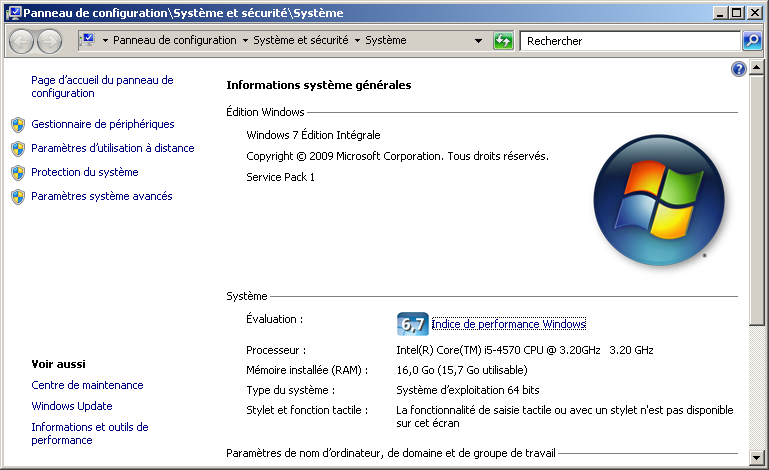
Task: Open help with the blue question mark icon
Action: tap(739, 69)
